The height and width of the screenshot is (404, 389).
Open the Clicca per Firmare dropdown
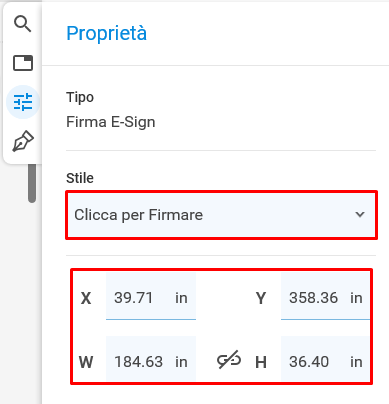tap(221, 215)
